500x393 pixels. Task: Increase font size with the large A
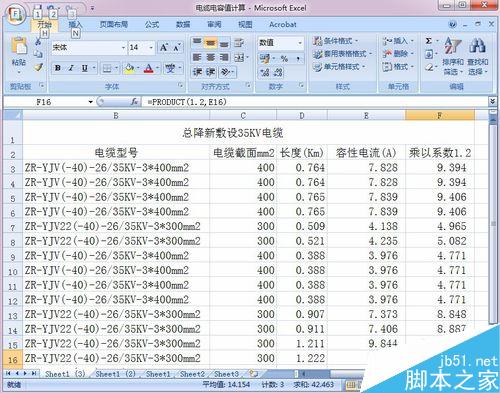(x=164, y=48)
